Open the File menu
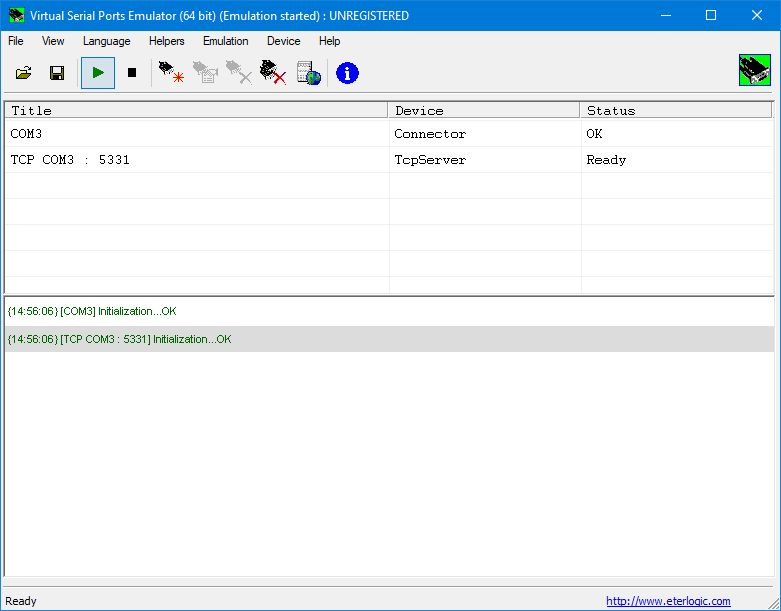Image resolution: width=781 pixels, height=611 pixels. pos(16,41)
